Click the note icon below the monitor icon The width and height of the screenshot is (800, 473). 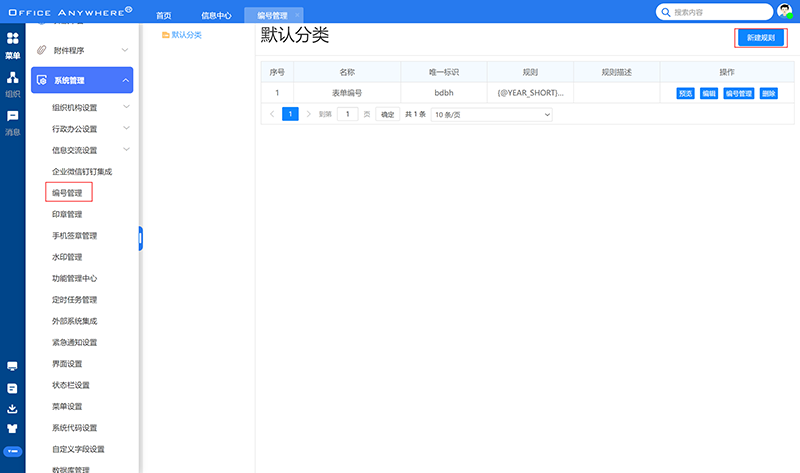tap(13, 388)
